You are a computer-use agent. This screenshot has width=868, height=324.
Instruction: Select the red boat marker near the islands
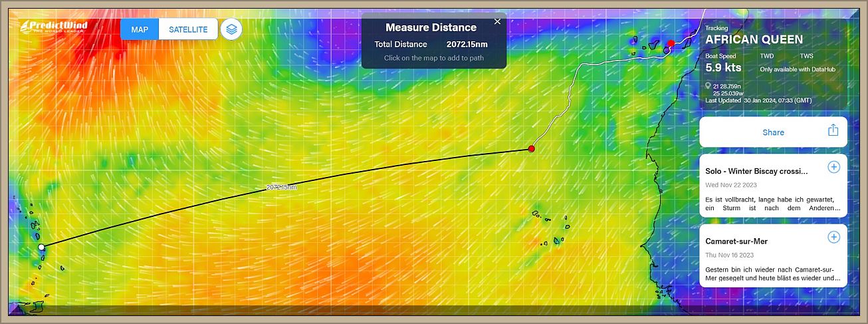click(671, 43)
